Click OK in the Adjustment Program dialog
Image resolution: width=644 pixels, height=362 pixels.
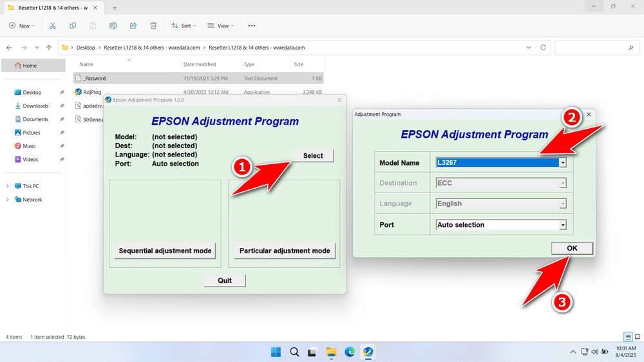[572, 248]
